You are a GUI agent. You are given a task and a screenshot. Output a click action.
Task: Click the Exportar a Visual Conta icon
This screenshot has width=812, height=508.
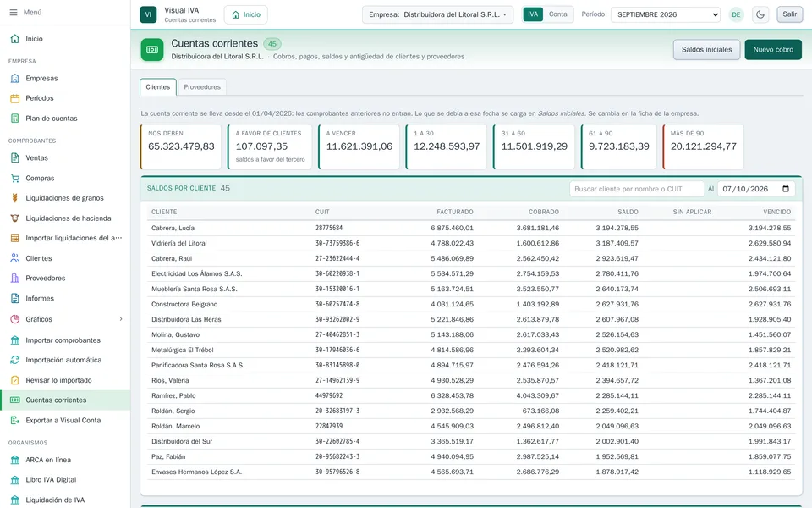point(15,421)
